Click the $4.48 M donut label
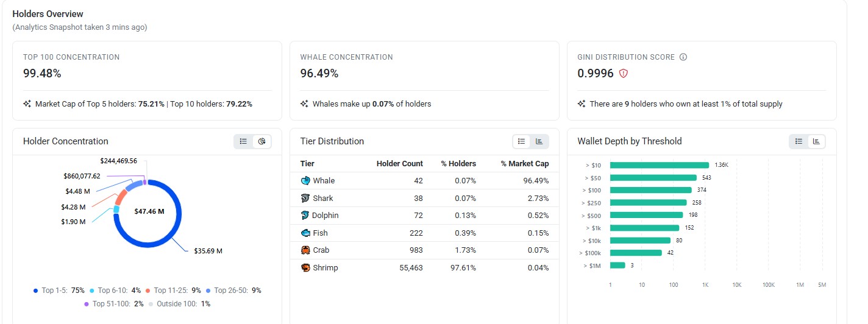This screenshot has width=868, height=324. [77, 191]
